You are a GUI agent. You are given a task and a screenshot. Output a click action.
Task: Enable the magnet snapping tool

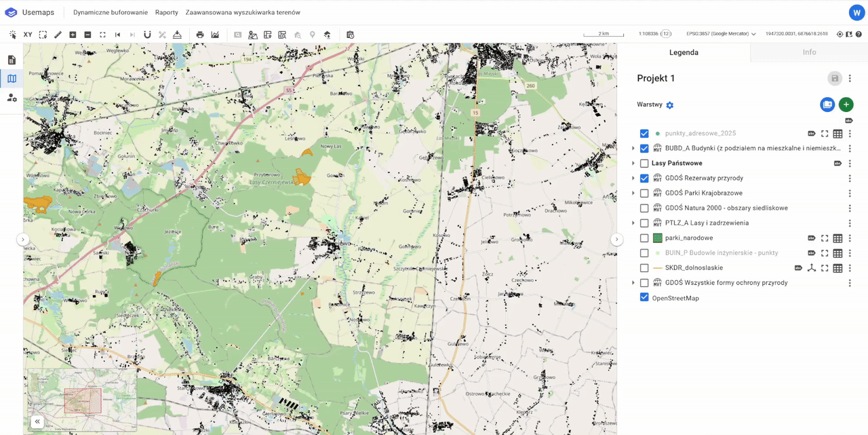(x=147, y=35)
